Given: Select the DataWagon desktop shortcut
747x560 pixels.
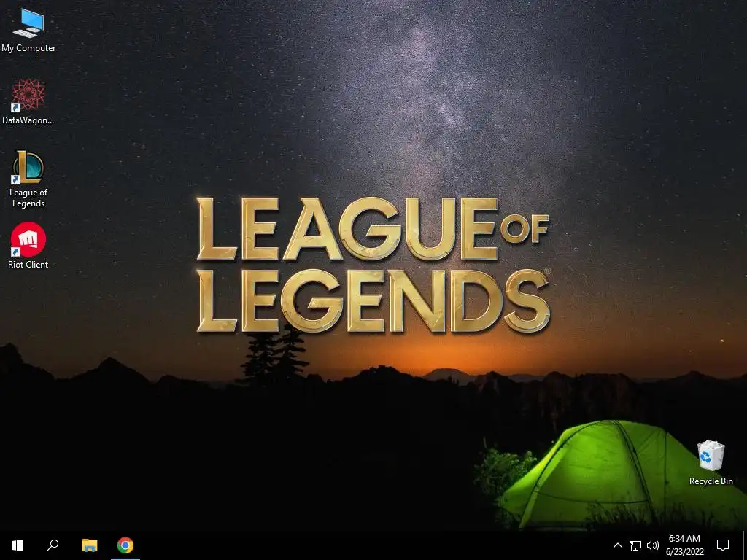Looking at the screenshot, I should tap(28, 102).
